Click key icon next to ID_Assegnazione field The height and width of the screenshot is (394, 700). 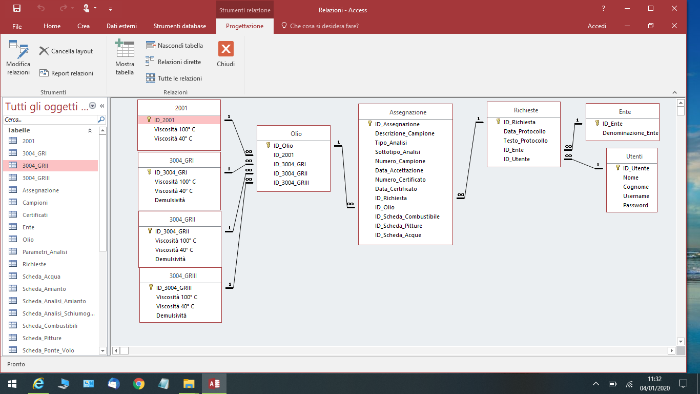[x=370, y=124]
